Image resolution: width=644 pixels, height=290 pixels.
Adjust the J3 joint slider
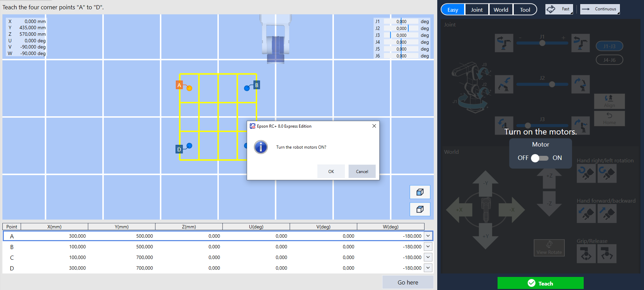coord(542,126)
